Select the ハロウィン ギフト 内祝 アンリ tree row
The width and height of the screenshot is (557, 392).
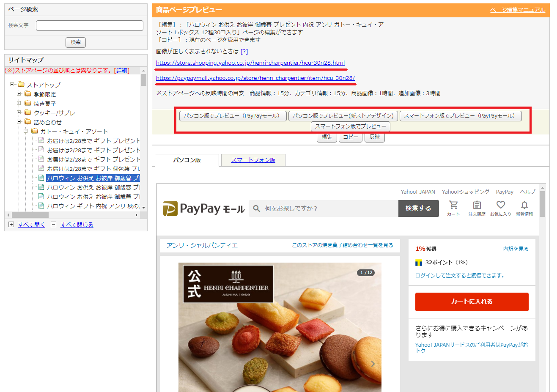point(93,206)
